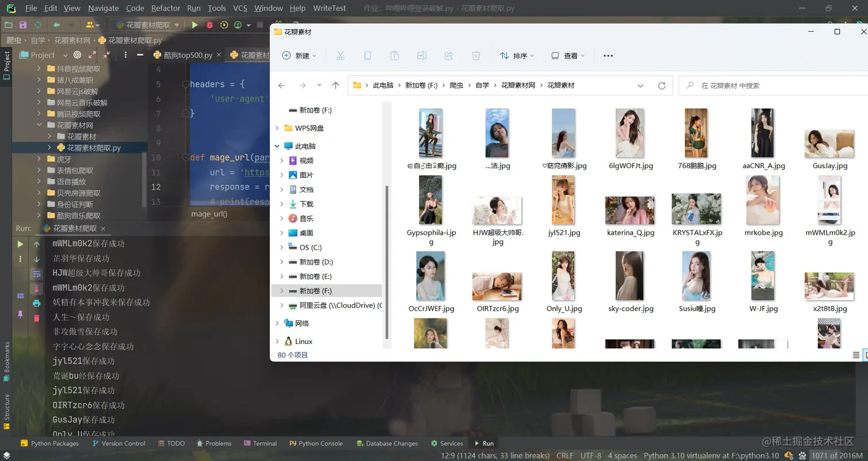868x461 pixels.
Task: Open the Refactor menu
Action: [166, 8]
